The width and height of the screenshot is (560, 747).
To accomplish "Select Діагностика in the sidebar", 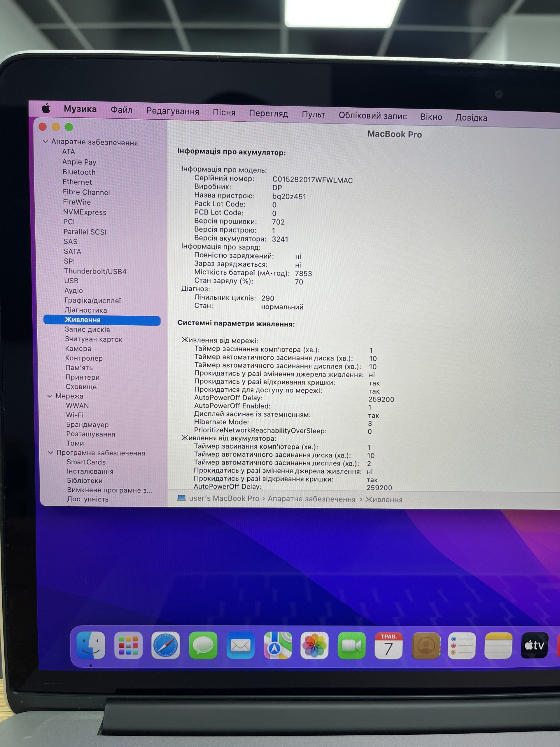I will pyautogui.click(x=86, y=310).
